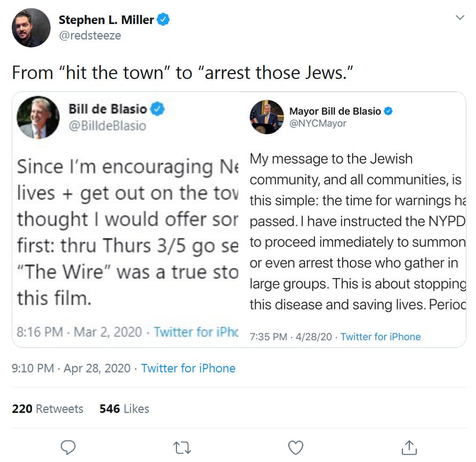Viewport: 476px width, 462px height.
Task: Open the @BilldeBlasio handle
Action: click(107, 126)
